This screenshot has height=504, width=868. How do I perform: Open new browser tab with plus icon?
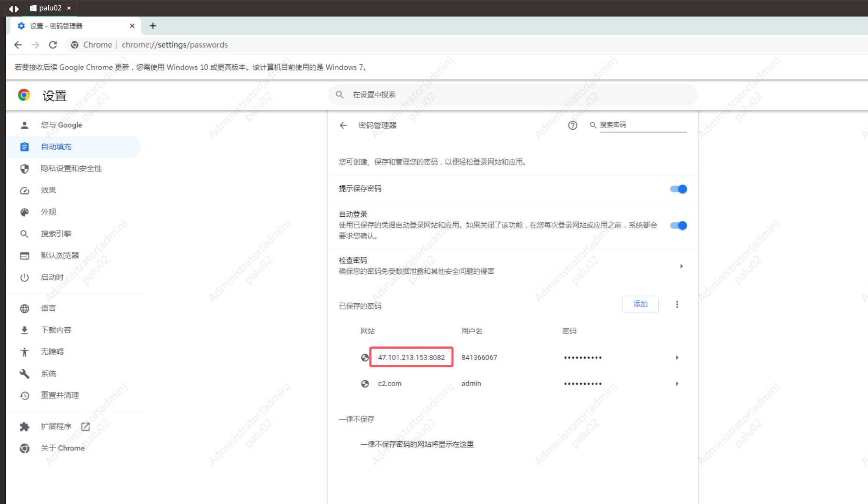pos(153,26)
